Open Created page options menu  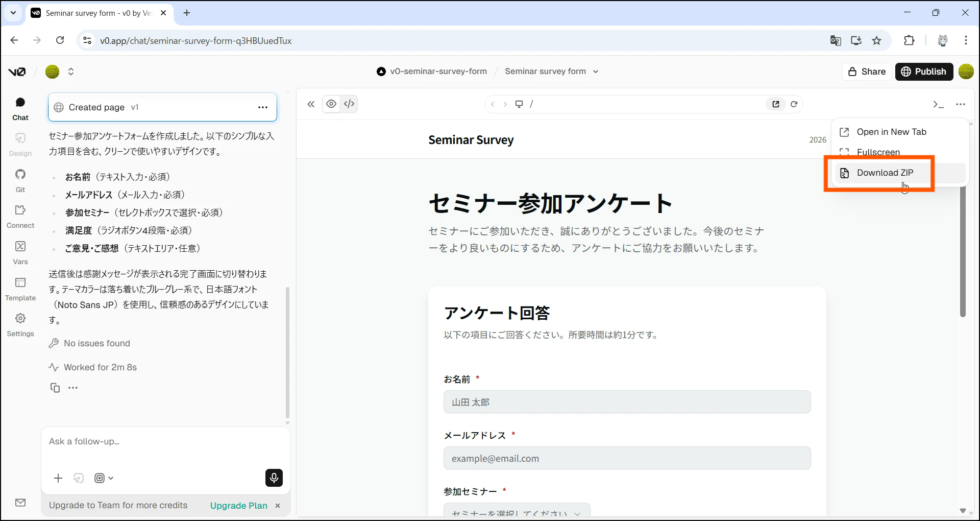coord(263,107)
